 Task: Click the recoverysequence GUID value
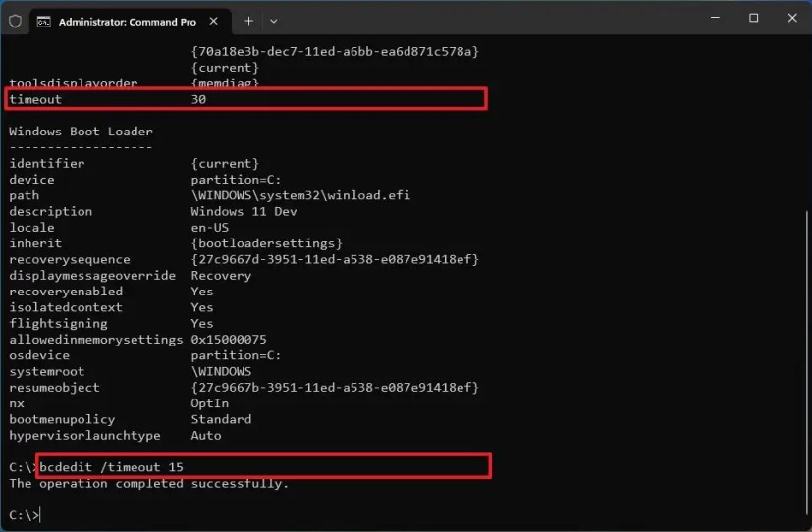(335, 259)
